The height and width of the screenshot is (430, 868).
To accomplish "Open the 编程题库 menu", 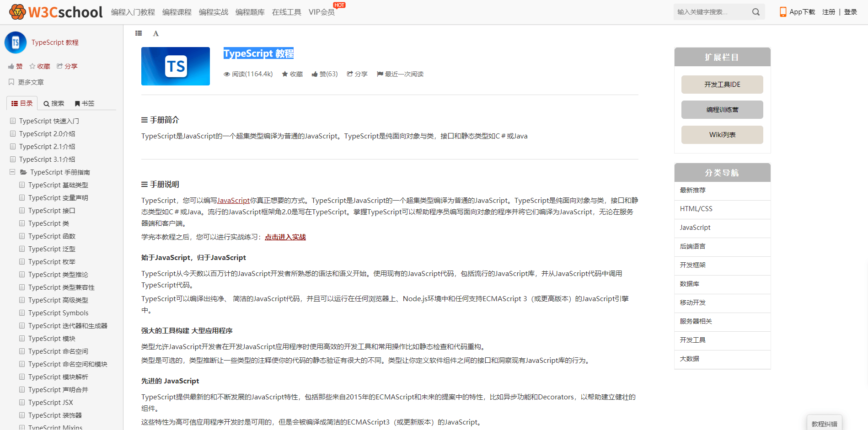I will pyautogui.click(x=250, y=12).
